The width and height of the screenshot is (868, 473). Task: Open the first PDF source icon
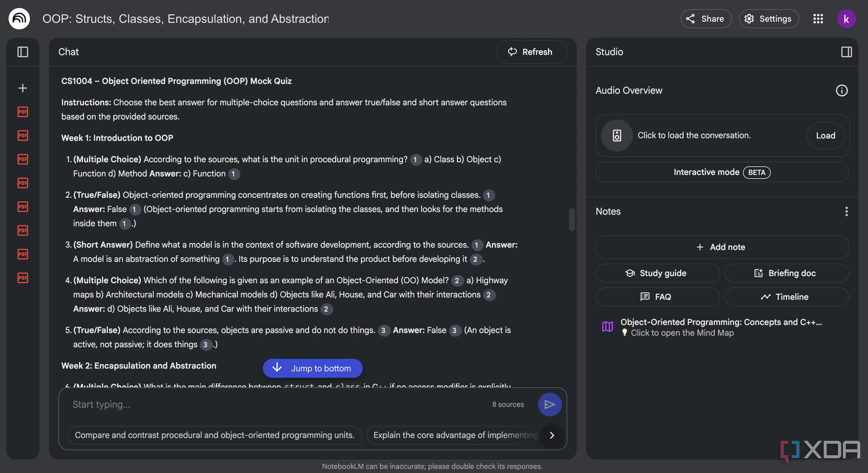click(x=23, y=112)
